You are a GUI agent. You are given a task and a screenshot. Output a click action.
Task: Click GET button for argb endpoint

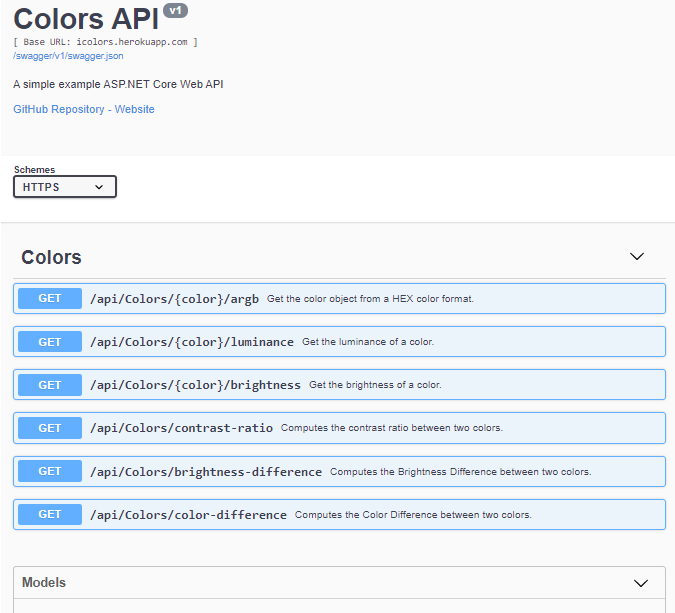pyautogui.click(x=50, y=298)
